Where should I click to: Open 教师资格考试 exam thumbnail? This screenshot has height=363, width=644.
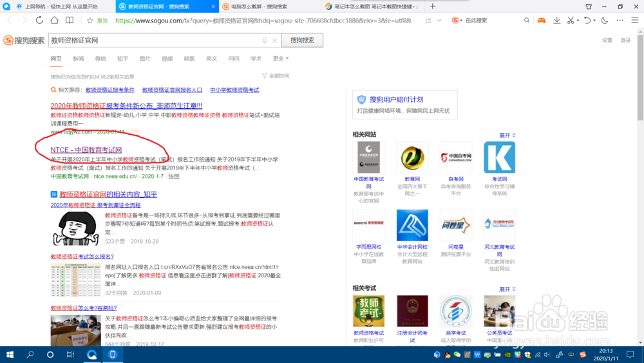368,311
